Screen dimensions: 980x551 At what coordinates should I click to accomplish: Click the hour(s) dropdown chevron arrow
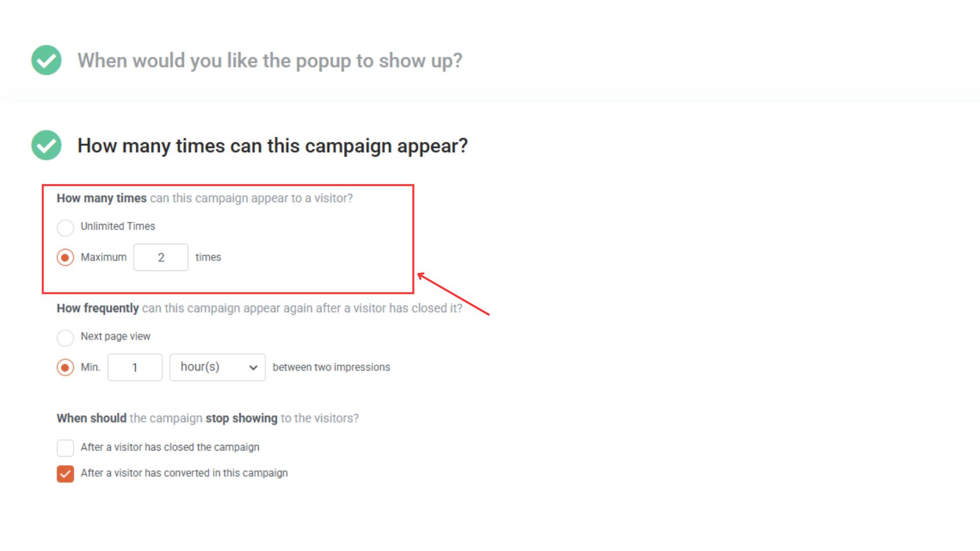click(x=253, y=368)
